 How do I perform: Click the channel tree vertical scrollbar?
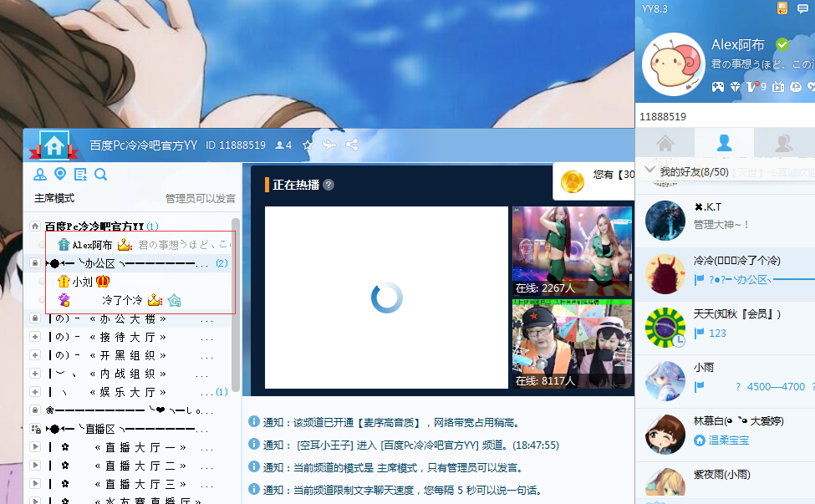click(236, 304)
